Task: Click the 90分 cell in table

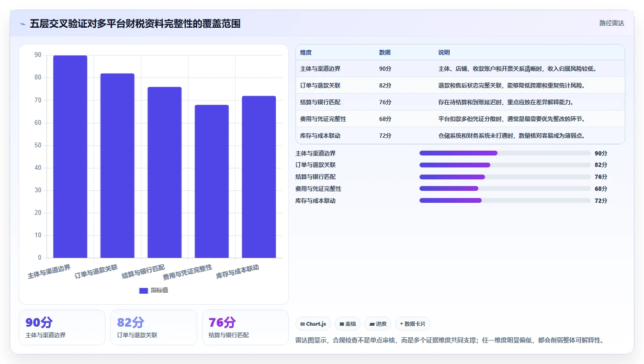Action: tap(385, 69)
